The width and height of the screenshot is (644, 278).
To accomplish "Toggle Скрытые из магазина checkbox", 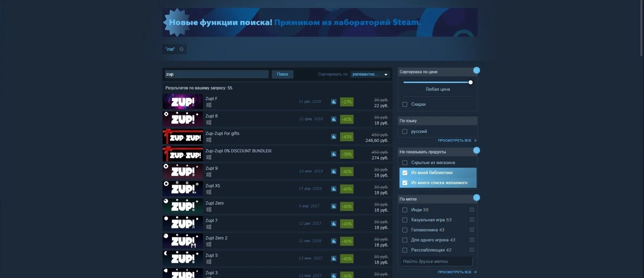I will tap(405, 163).
